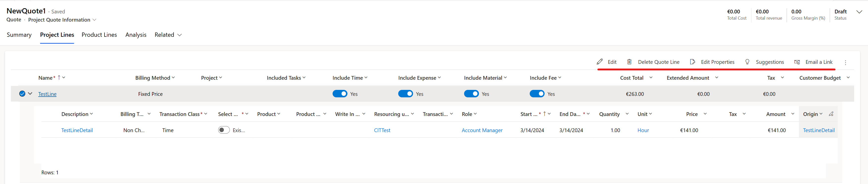Click the Non Ch... billing type cell

coord(134,130)
